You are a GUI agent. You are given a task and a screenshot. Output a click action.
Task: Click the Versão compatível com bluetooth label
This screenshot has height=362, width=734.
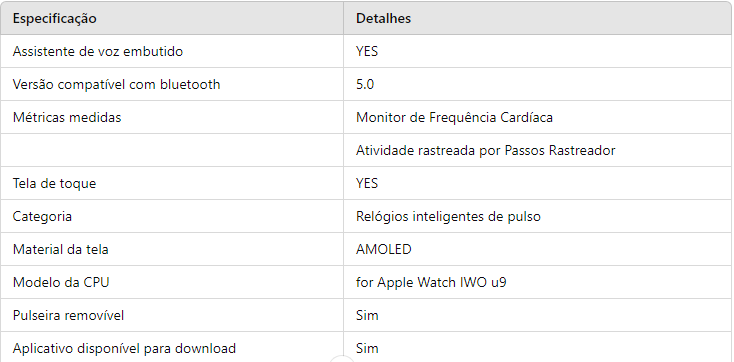click(116, 84)
